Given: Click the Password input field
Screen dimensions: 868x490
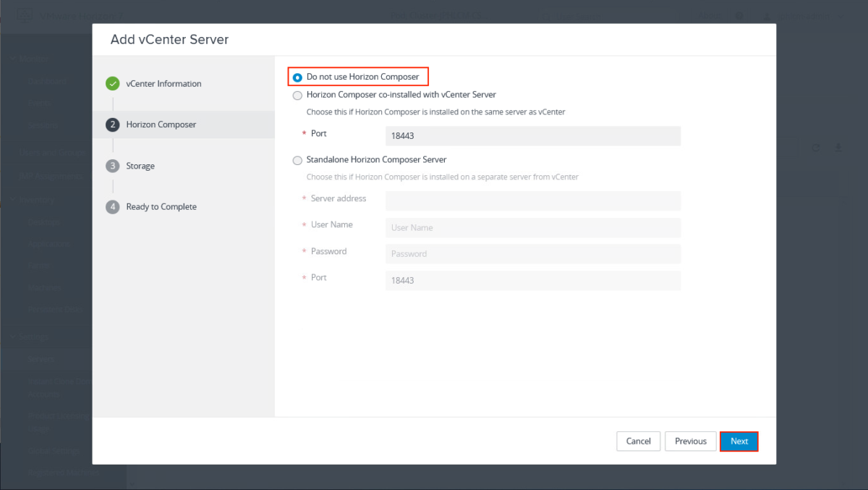Looking at the screenshot, I should point(533,253).
